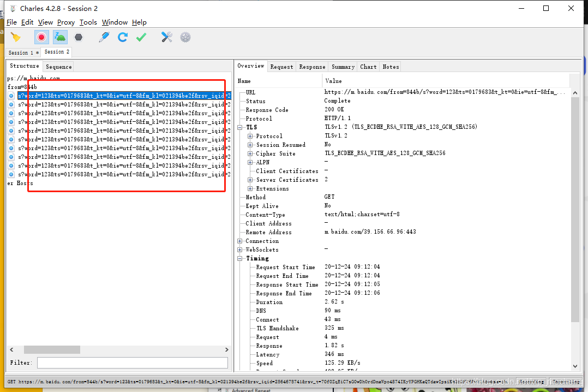Open the Tools menu

(88, 22)
